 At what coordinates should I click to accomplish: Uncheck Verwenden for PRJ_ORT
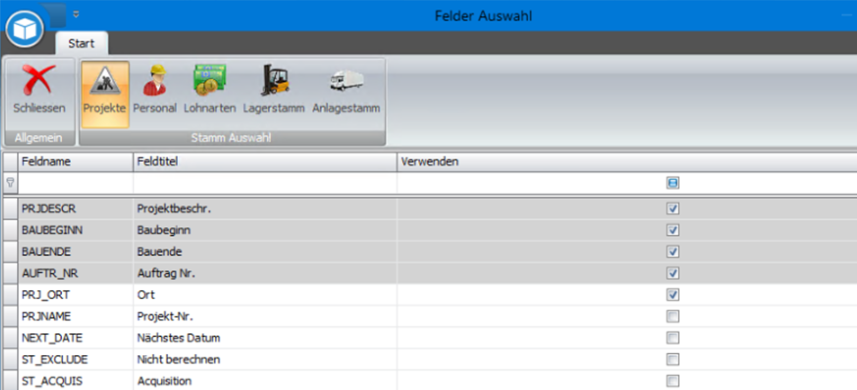tap(673, 295)
